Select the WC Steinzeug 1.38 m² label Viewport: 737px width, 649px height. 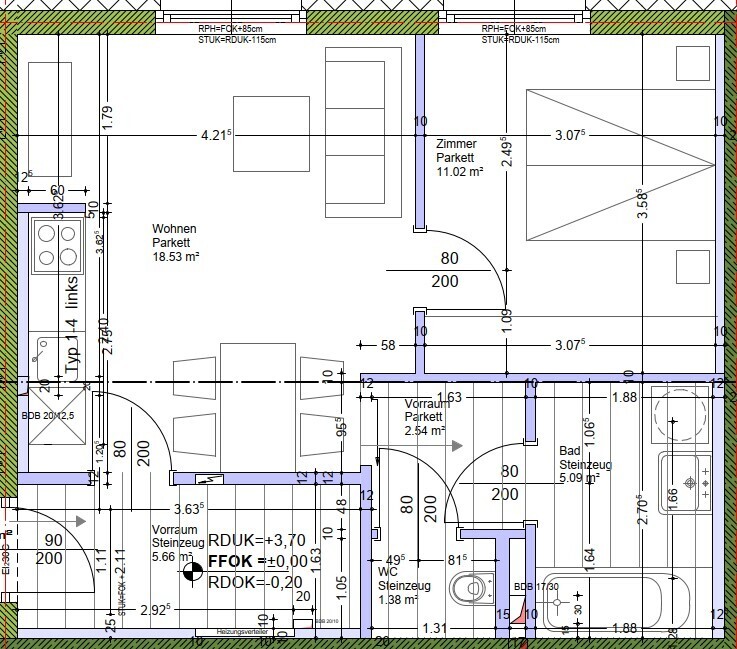pyautogui.click(x=404, y=586)
